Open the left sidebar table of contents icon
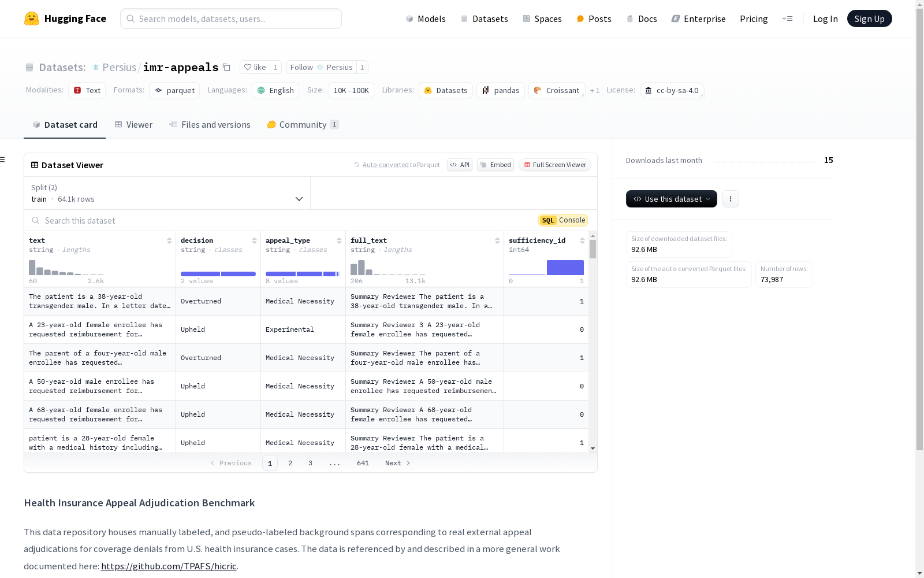 point(3,160)
